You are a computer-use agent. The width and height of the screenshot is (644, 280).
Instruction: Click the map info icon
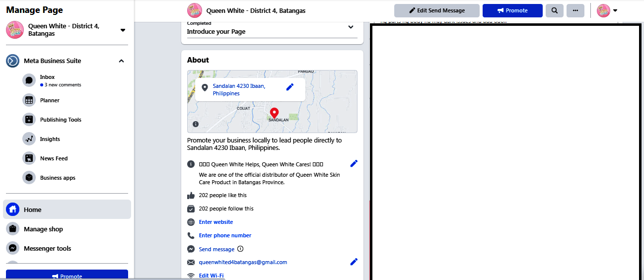coord(196,124)
